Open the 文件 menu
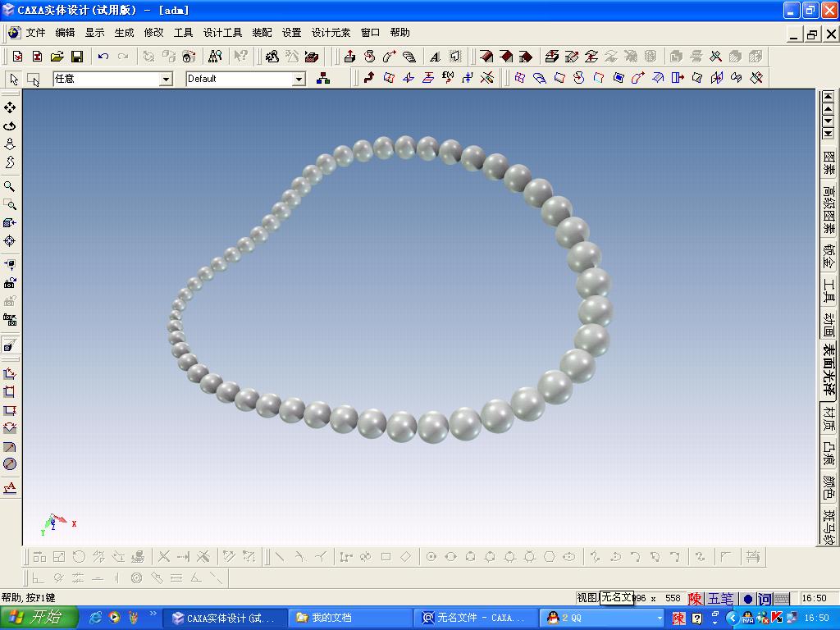840x630 pixels. tap(36, 33)
